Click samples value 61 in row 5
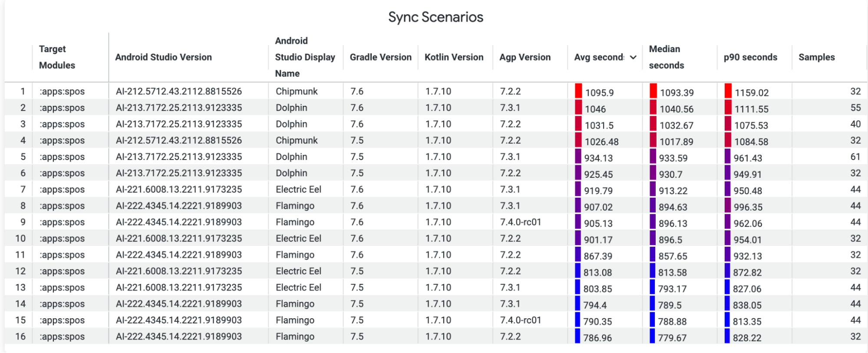Viewport: 868px width, 353px height. [855, 157]
